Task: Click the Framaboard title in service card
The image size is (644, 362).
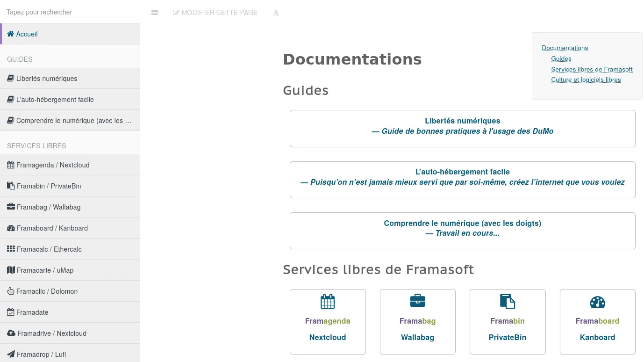Action: click(598, 321)
